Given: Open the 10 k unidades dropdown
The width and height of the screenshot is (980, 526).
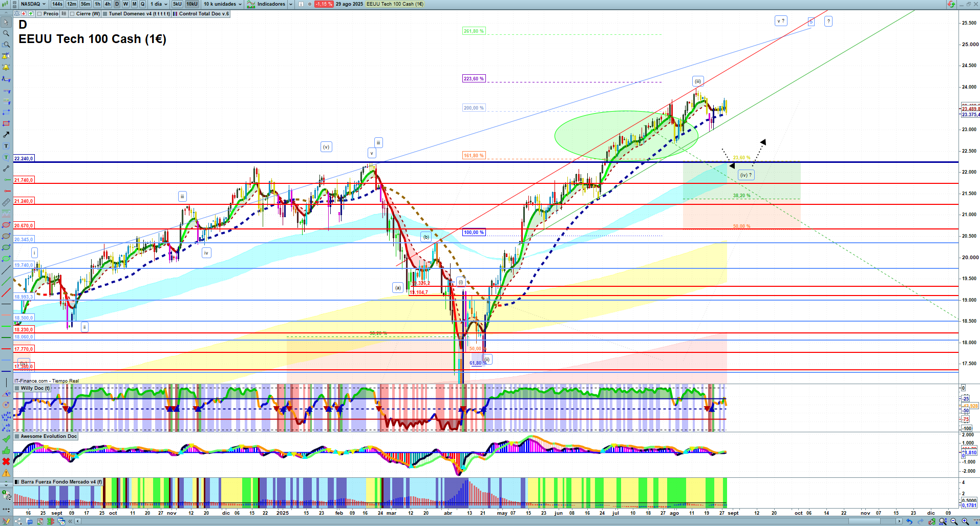Looking at the screenshot, I should click(223, 4).
